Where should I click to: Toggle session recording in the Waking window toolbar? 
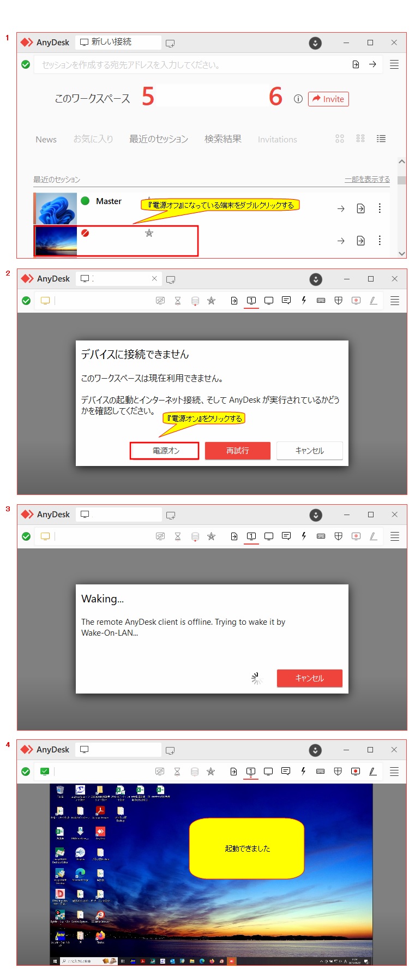click(x=356, y=536)
